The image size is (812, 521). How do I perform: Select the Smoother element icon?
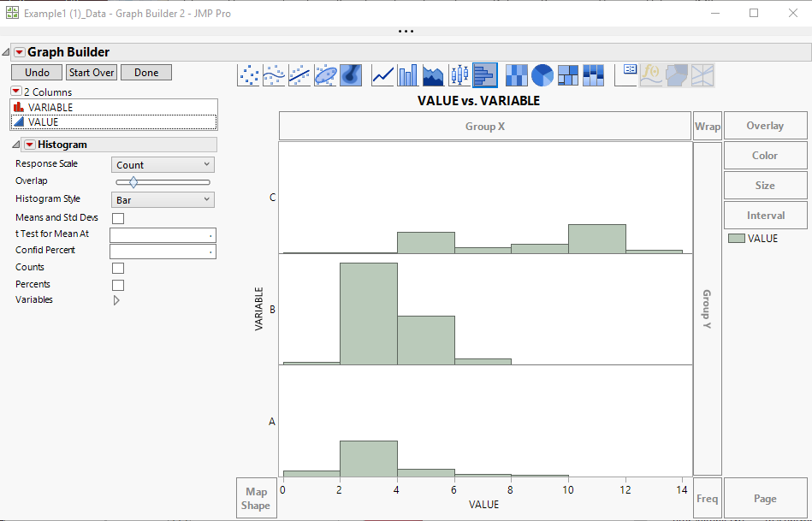pyautogui.click(x=274, y=75)
